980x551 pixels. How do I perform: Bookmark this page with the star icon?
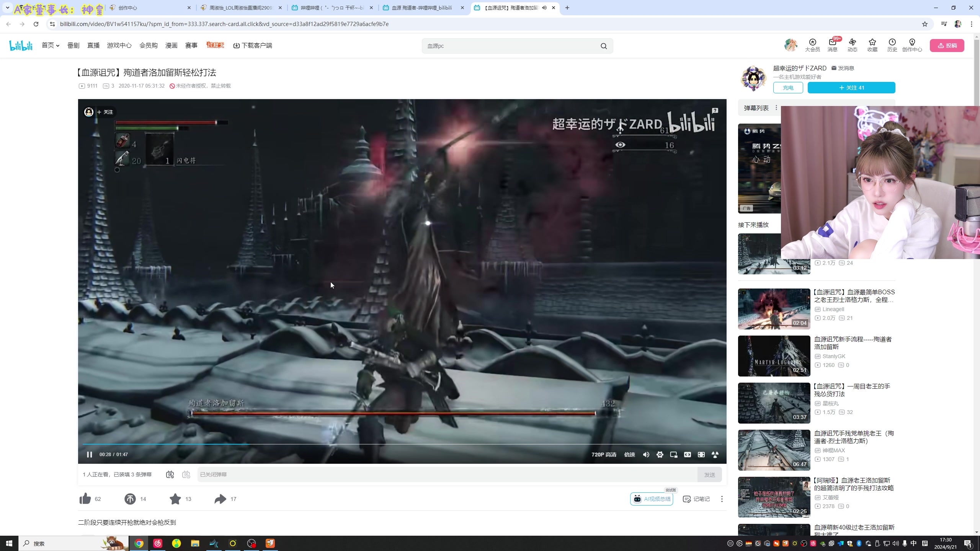pyautogui.click(x=925, y=24)
